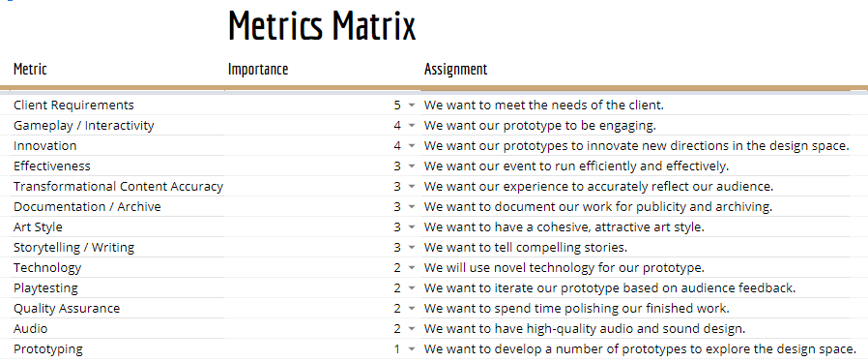Expand Transformational Content Accuracy importance dropdown
Image resolution: width=868 pixels, height=362 pixels.
coord(412,187)
